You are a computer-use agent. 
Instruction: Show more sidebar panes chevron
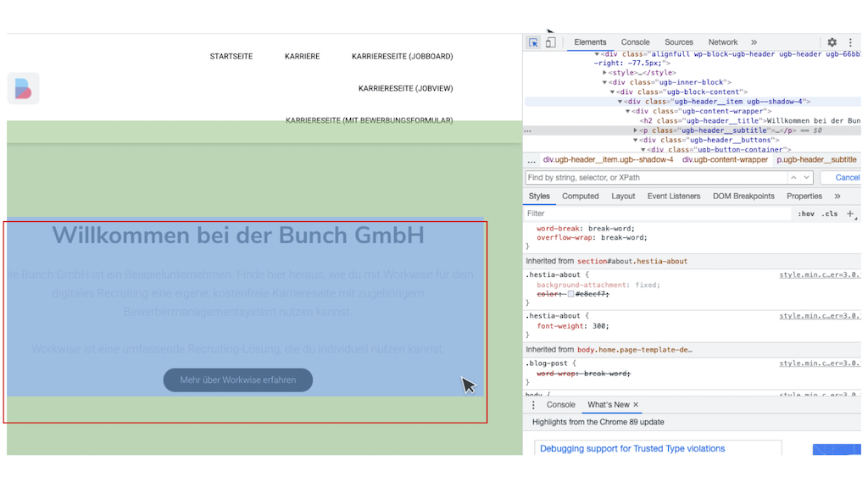(x=837, y=197)
